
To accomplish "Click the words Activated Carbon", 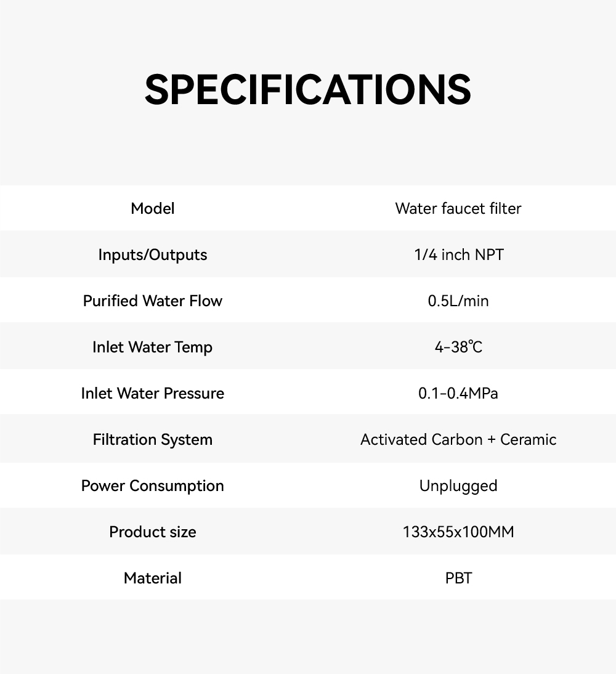I will [x=421, y=439].
